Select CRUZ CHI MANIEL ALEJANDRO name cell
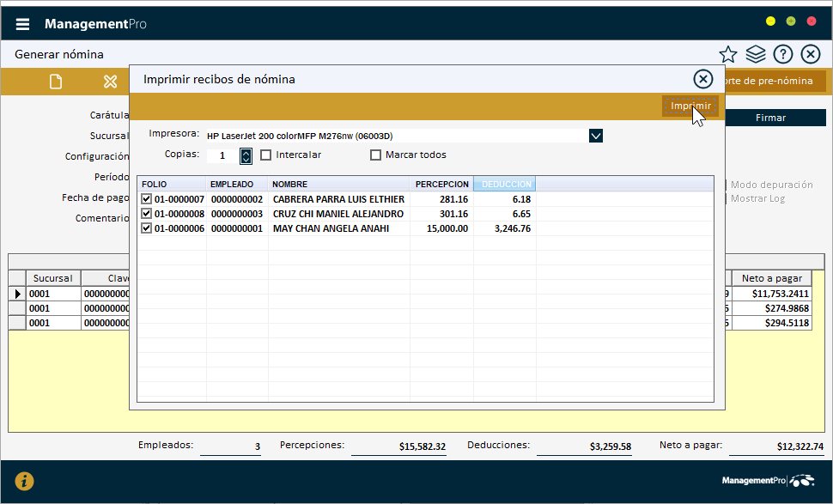 click(337, 214)
